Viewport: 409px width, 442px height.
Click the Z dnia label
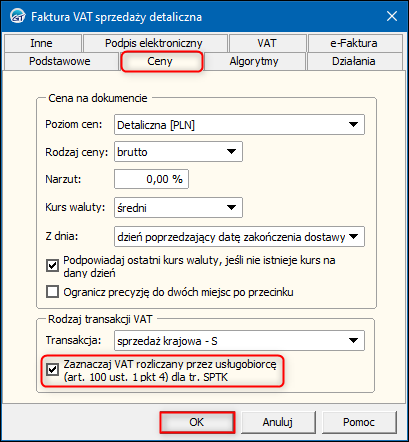(x=62, y=236)
